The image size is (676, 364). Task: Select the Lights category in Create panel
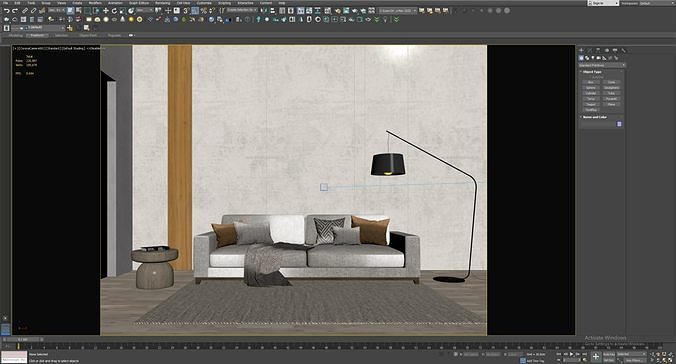point(592,58)
